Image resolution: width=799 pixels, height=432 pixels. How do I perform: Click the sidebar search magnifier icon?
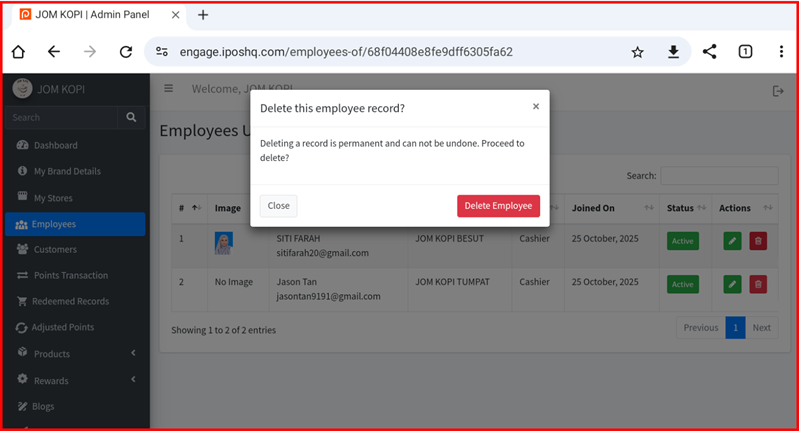tap(131, 118)
